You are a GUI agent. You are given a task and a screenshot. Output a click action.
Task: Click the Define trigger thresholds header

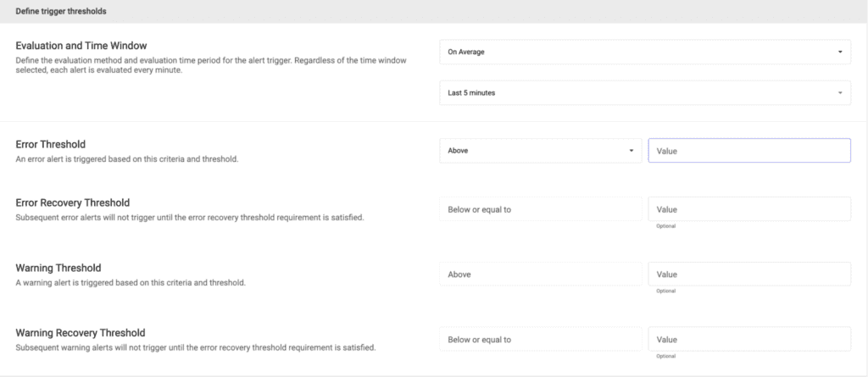[61, 11]
